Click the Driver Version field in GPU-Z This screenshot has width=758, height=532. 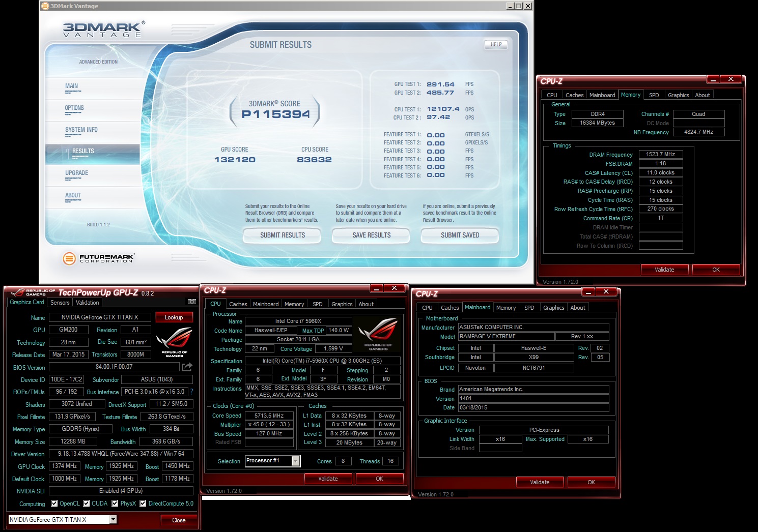tap(121, 454)
